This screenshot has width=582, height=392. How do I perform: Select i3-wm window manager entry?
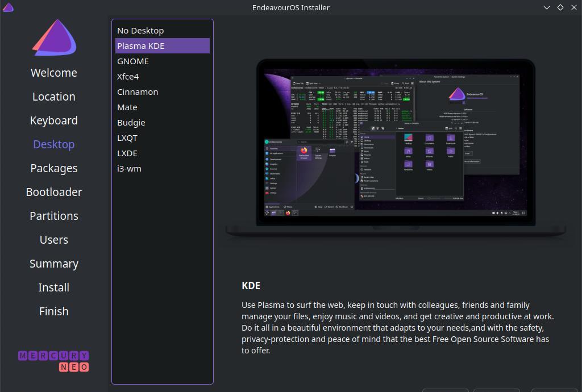pos(162,168)
